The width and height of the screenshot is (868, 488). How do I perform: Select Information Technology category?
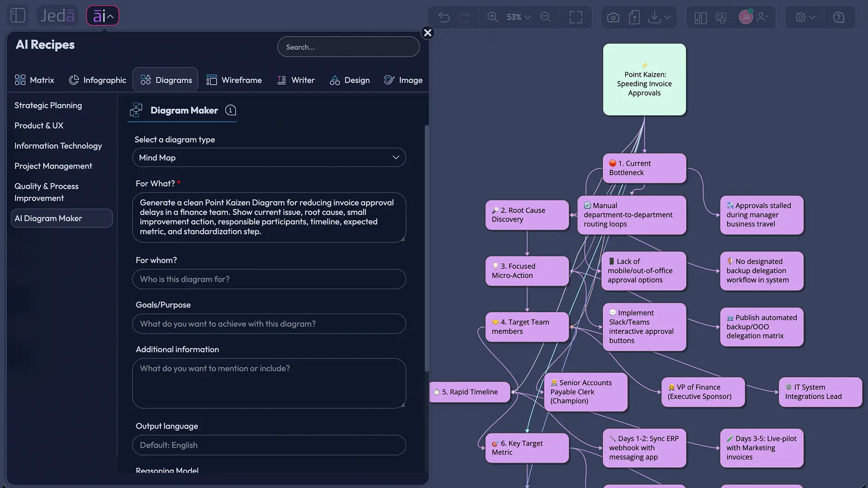pyautogui.click(x=58, y=146)
